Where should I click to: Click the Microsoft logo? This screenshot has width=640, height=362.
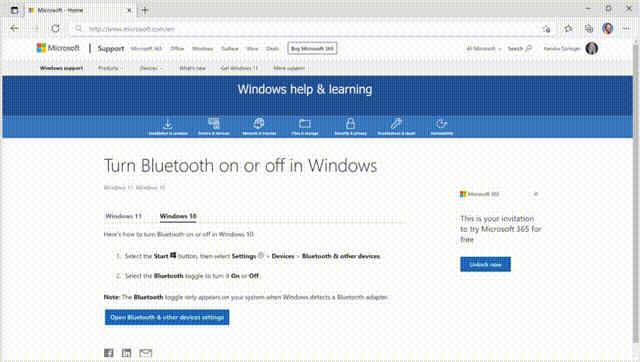pyautogui.click(x=58, y=48)
